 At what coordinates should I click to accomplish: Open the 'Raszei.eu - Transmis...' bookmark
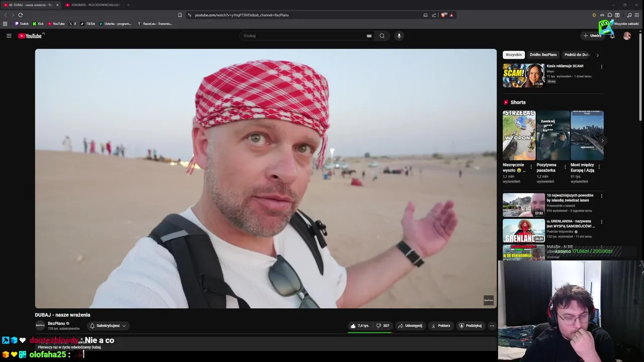(155, 24)
